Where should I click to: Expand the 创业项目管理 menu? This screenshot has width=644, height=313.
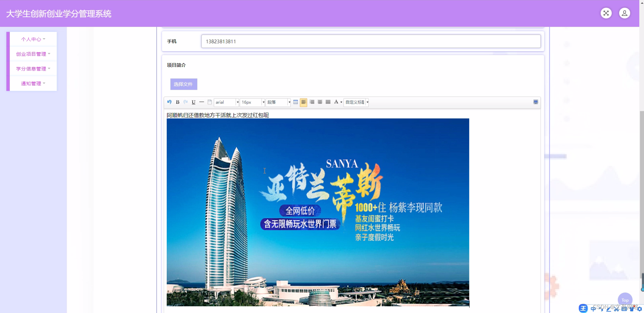[x=33, y=54]
